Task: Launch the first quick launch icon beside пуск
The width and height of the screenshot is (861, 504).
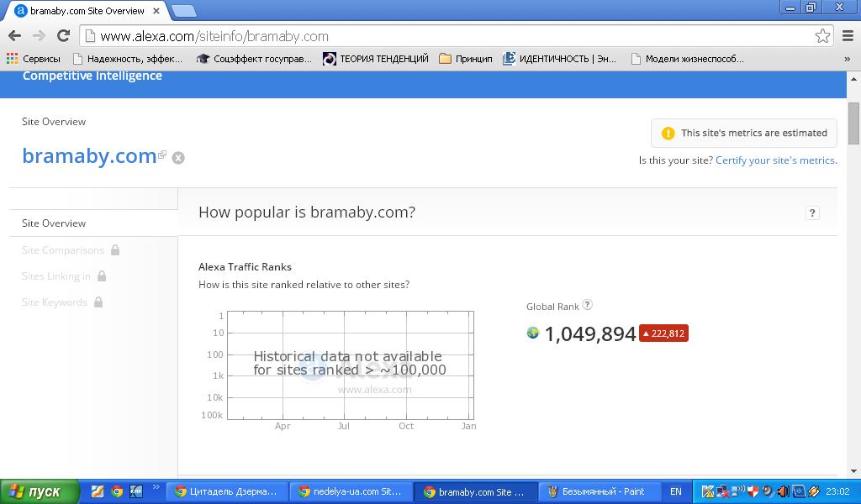Action: point(98,491)
